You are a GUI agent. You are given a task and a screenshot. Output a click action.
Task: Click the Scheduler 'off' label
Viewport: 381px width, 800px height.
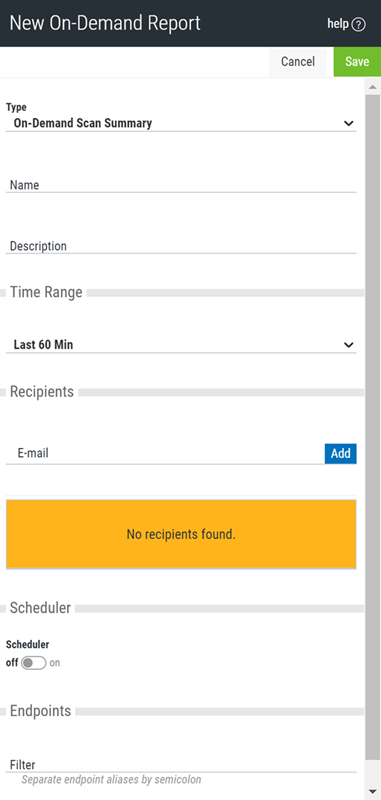(x=12, y=663)
